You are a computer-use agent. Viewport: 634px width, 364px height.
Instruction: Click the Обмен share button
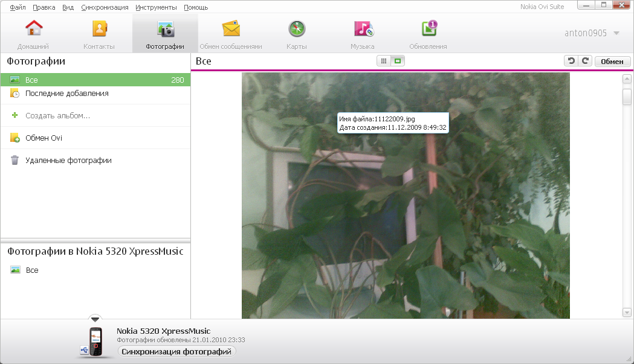pyautogui.click(x=612, y=62)
